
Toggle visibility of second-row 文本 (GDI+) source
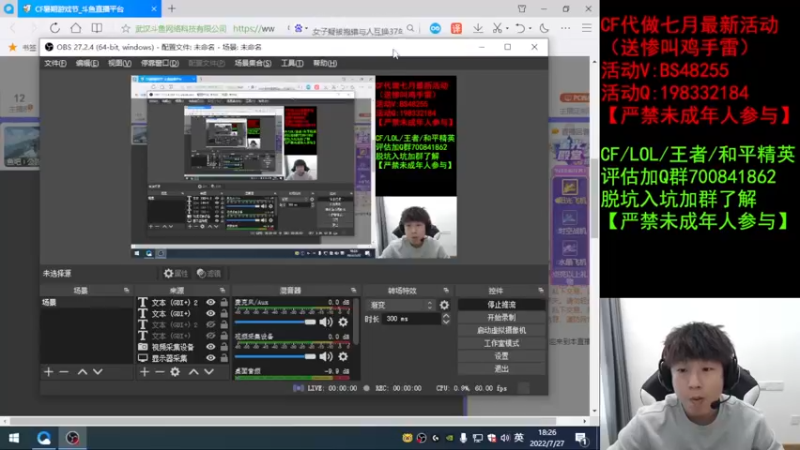pyautogui.click(x=210, y=314)
